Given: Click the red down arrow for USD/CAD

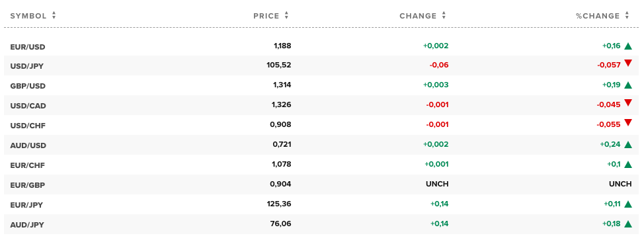Looking at the screenshot, I should coord(627,102).
